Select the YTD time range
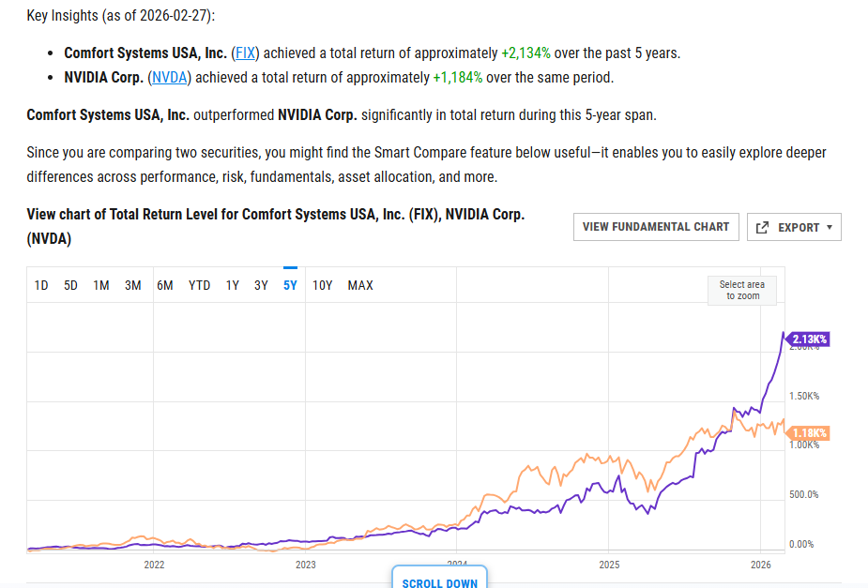 (199, 285)
